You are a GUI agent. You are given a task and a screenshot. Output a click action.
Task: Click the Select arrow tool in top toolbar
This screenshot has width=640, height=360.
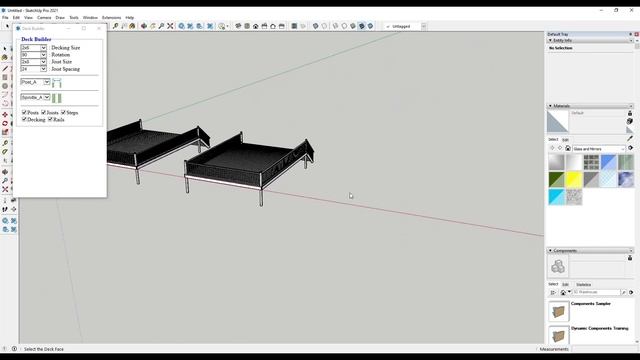click(7, 26)
